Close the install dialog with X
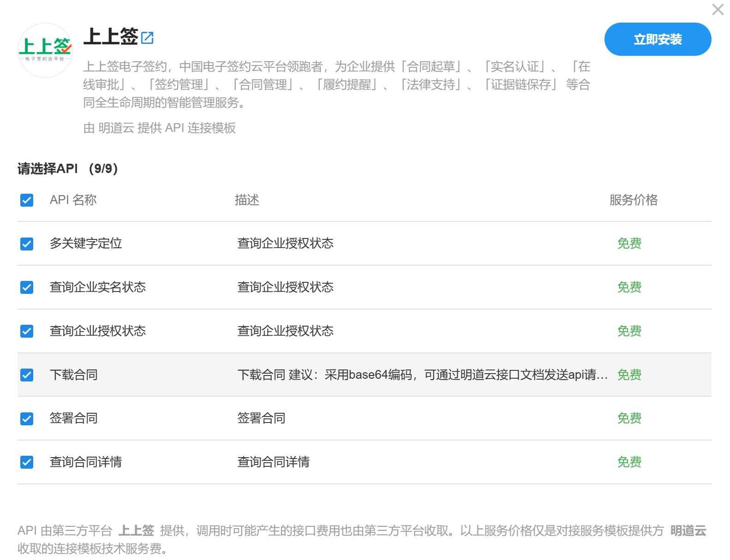The image size is (730, 560). (718, 10)
